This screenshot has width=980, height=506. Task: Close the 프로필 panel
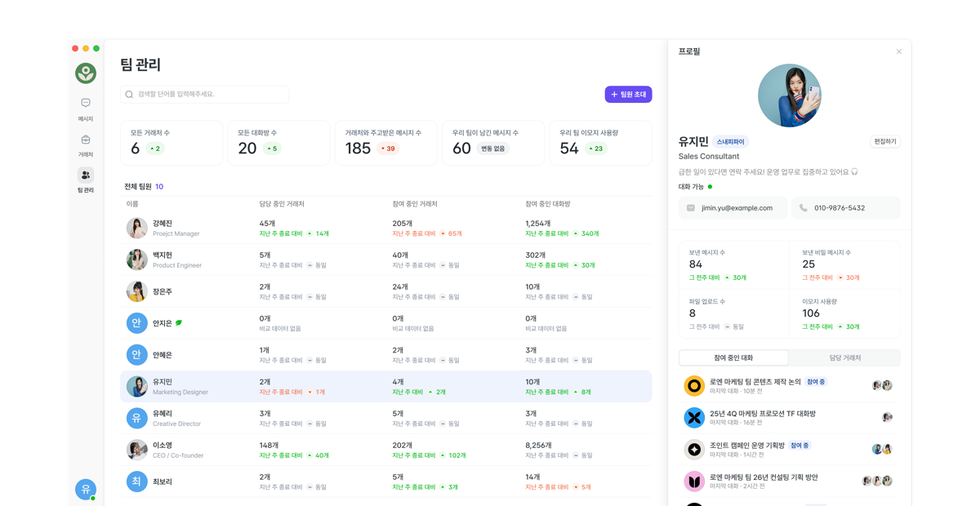point(899,51)
